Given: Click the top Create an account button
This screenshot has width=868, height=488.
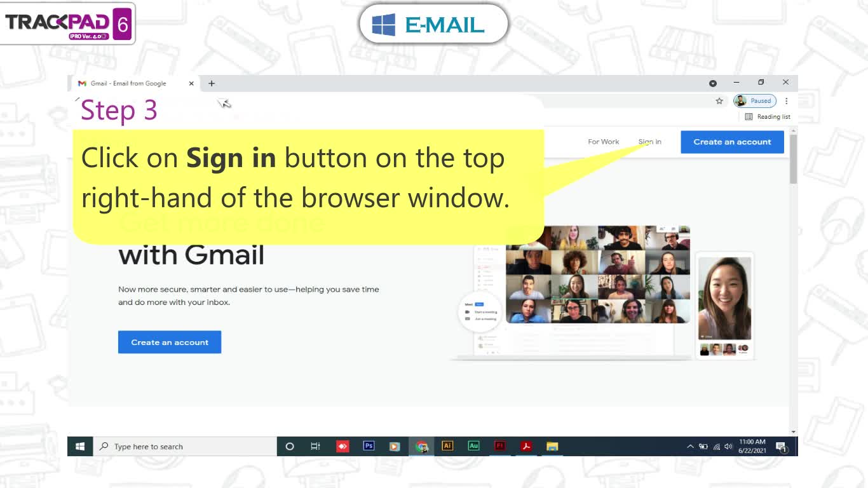Looking at the screenshot, I should (x=732, y=142).
